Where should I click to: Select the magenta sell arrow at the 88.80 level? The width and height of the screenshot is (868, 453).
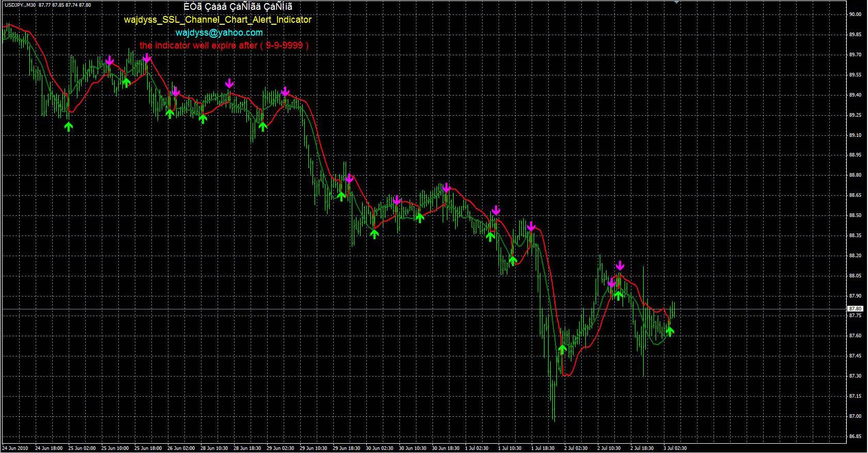point(349,178)
